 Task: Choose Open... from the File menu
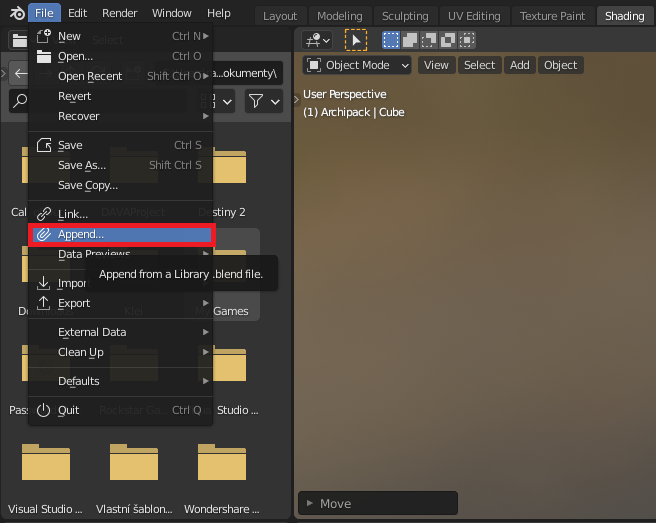120,56
